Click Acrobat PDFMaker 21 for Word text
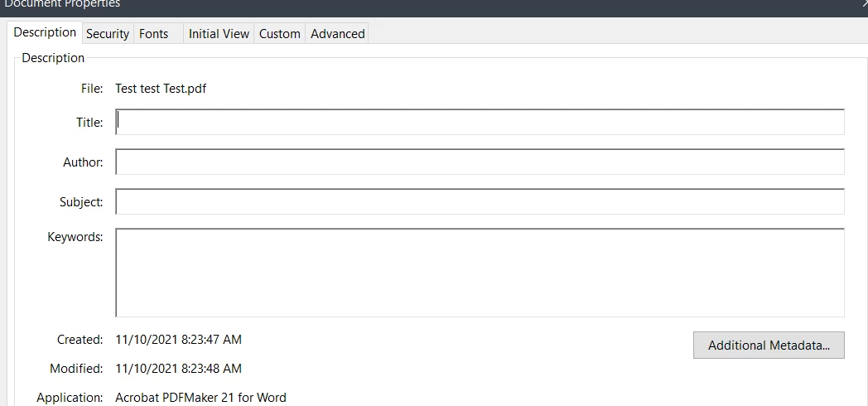The image size is (868, 406). click(200, 398)
